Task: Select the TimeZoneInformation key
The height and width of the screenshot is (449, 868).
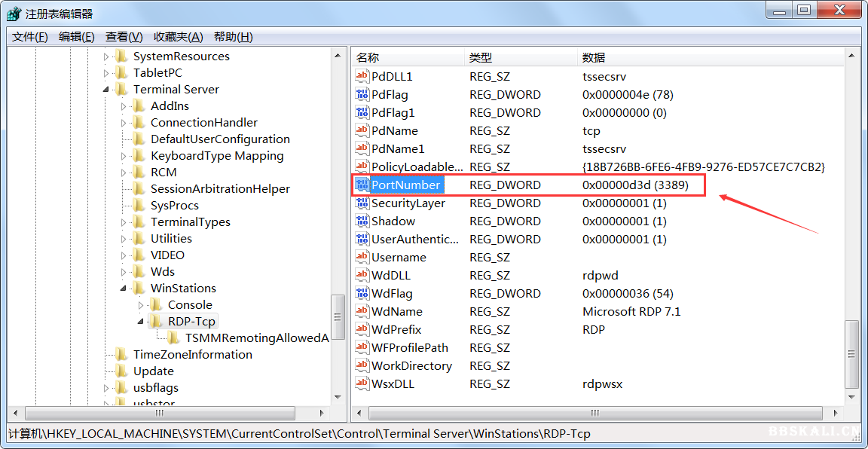Action: [192, 355]
